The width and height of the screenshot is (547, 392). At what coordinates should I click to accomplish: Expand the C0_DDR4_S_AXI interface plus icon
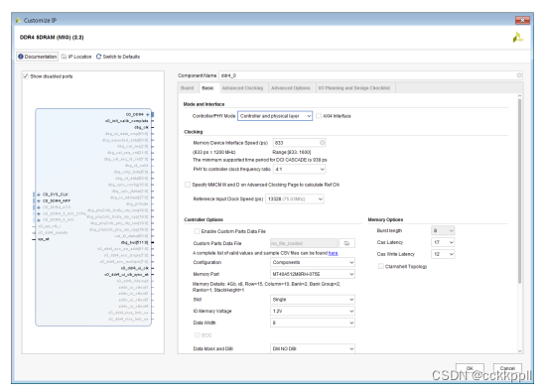[x=39, y=220]
